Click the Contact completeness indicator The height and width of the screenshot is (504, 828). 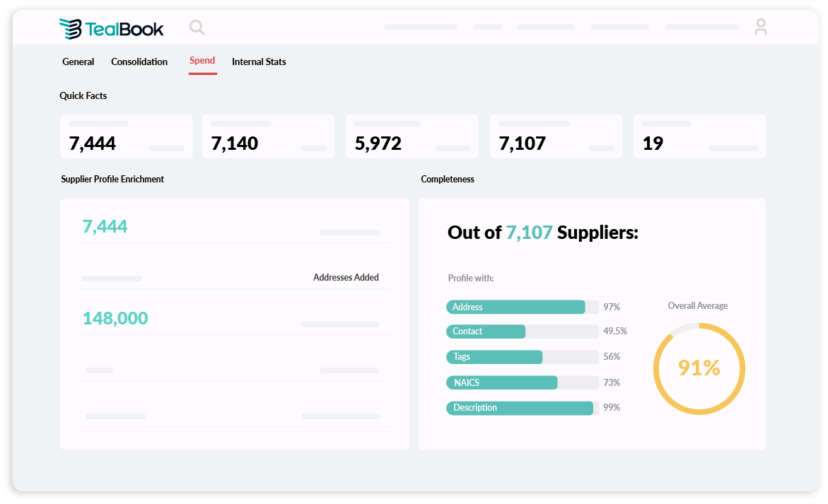467,331
